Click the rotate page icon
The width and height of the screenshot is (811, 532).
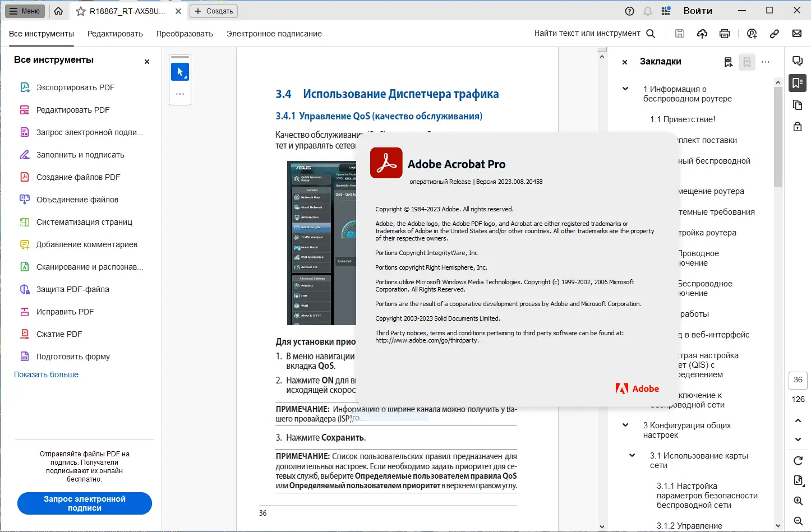pos(798,461)
